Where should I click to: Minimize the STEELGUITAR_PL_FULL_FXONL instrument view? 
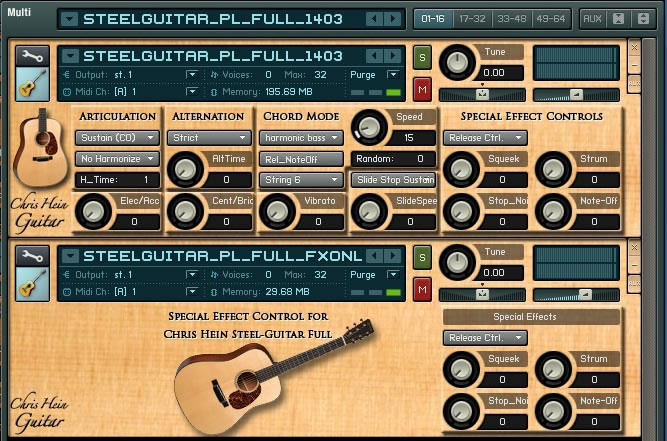pos(634,265)
